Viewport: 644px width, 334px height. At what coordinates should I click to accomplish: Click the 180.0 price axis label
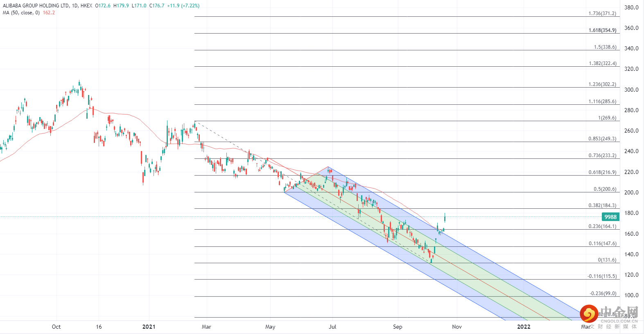[x=631, y=213]
